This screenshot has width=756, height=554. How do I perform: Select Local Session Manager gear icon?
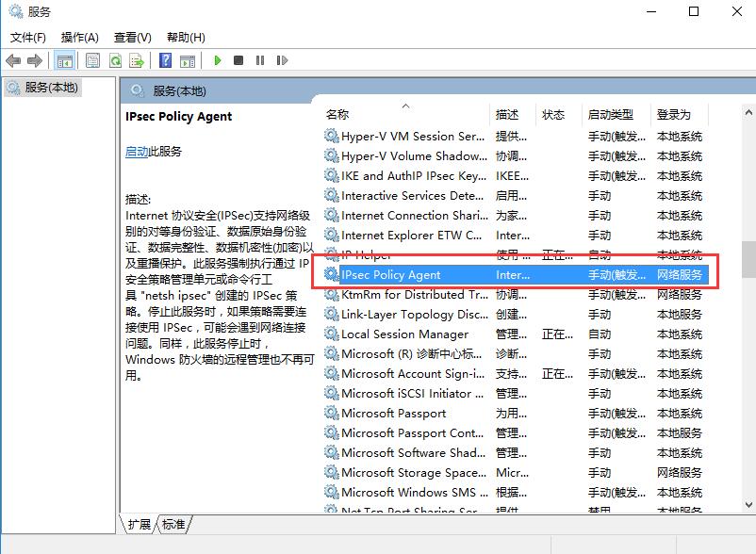tap(332, 334)
